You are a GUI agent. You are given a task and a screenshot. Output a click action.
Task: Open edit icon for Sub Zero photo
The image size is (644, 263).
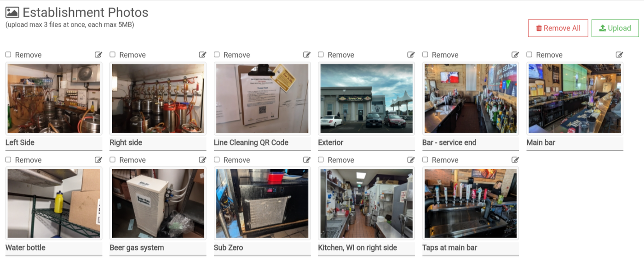click(x=307, y=160)
